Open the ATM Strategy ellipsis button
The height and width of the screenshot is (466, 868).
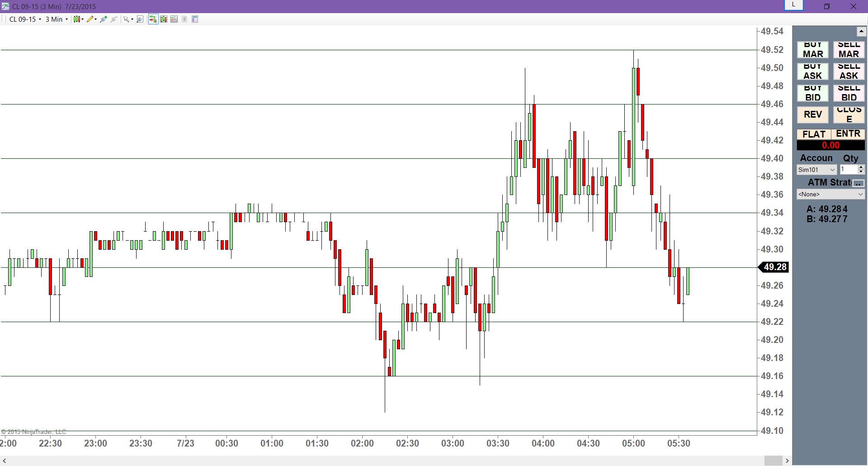click(x=858, y=183)
